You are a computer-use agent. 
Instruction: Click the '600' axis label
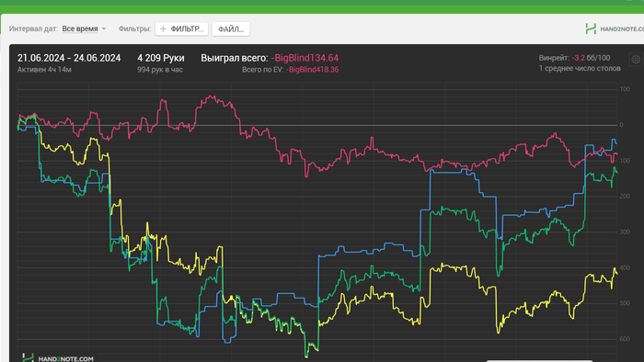[625, 339]
